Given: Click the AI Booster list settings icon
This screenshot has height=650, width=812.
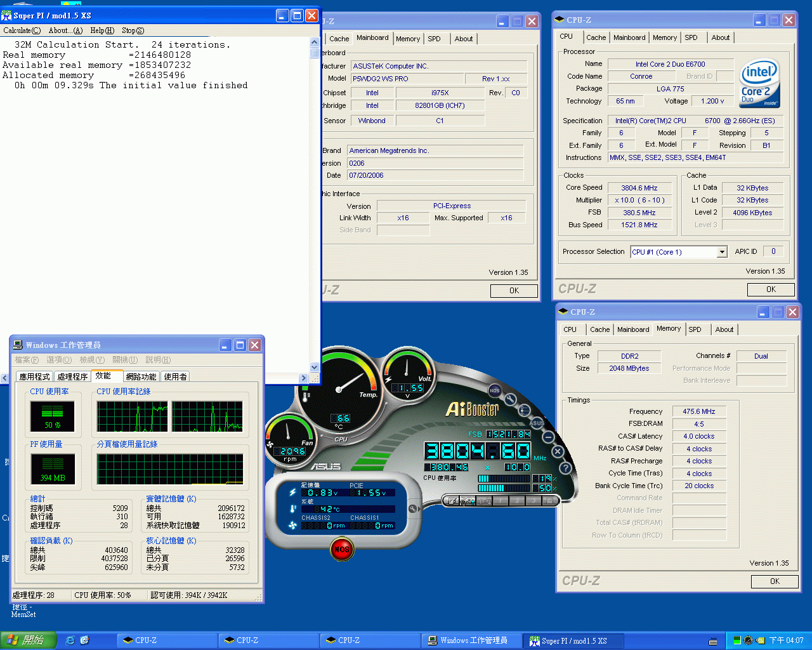Looking at the screenshot, I should coord(525,409).
